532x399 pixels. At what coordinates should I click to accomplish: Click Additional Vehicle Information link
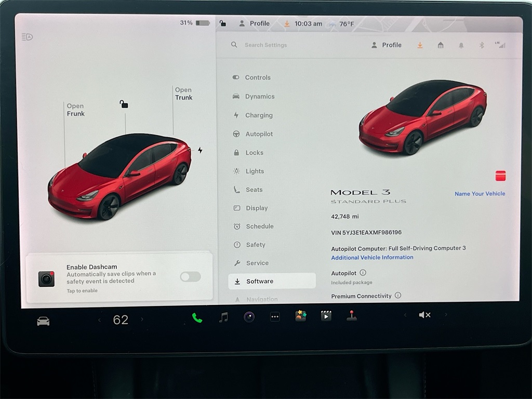[372, 257]
